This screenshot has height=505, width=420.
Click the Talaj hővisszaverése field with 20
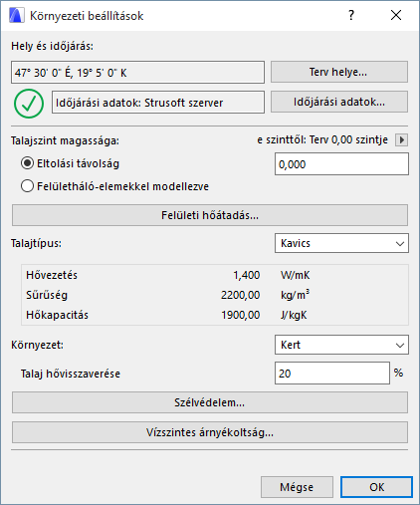332,374
